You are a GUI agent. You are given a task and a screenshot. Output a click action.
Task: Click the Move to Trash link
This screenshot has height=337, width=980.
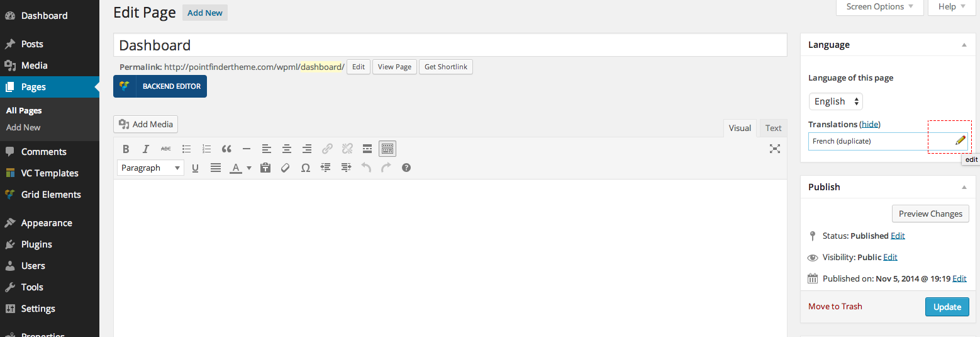pos(835,307)
